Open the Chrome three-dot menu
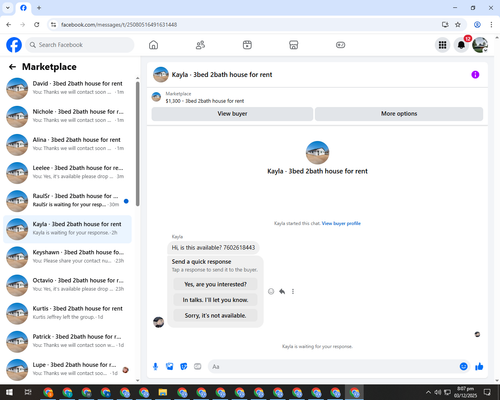Screen dimensions: 500x400 click(x=491, y=25)
